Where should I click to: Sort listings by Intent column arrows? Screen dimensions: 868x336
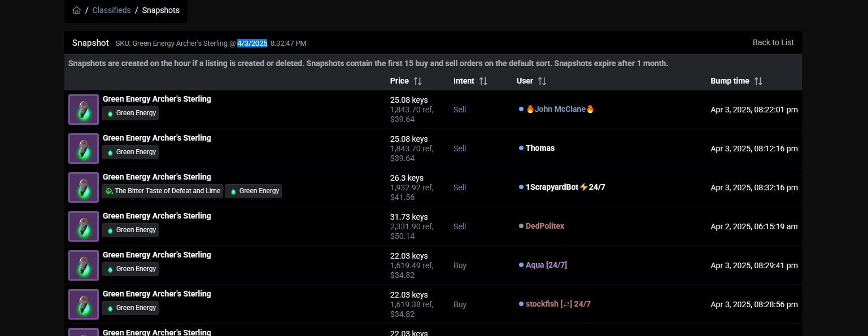pyautogui.click(x=483, y=81)
